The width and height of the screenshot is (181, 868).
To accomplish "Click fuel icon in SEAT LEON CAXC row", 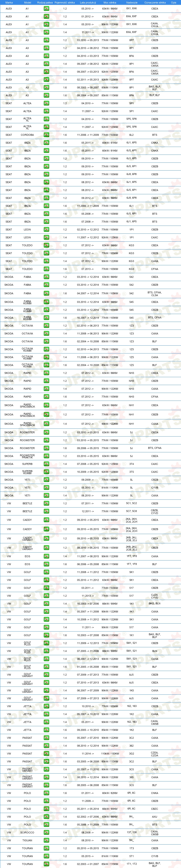I will pos(46,237).
